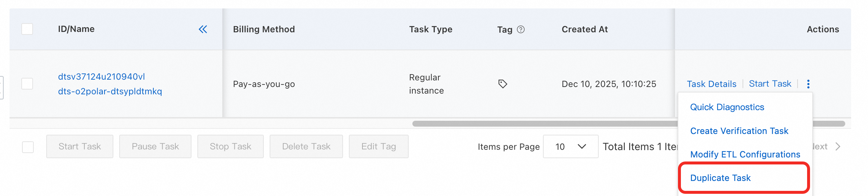
Task: Toggle the select-all checkbox in table header
Action: tap(27, 29)
